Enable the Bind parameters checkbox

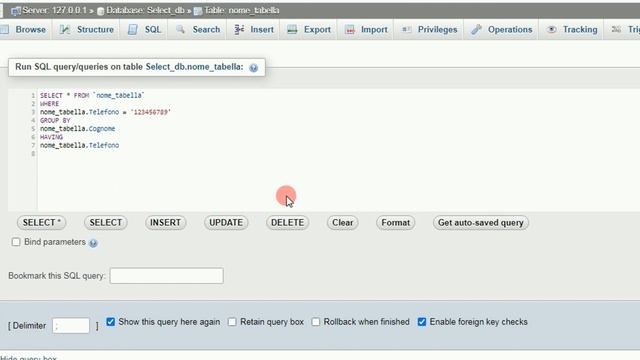click(16, 242)
